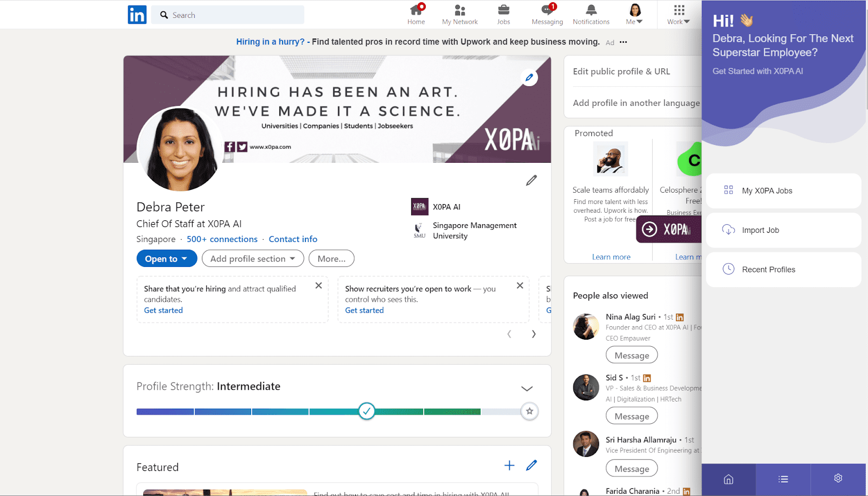Open Nina Alag Suri's profile name
Image resolution: width=868 pixels, height=496 pixels.
[630, 317]
